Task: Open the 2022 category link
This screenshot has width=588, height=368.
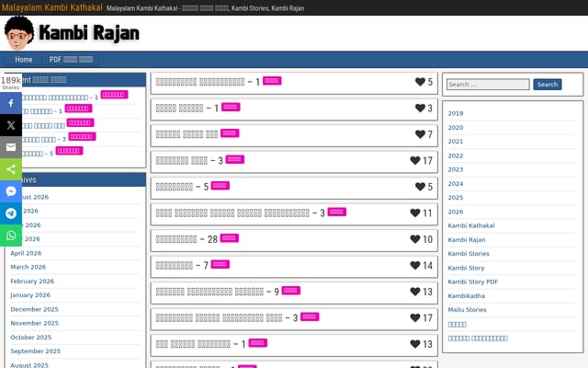Action: [x=456, y=155]
